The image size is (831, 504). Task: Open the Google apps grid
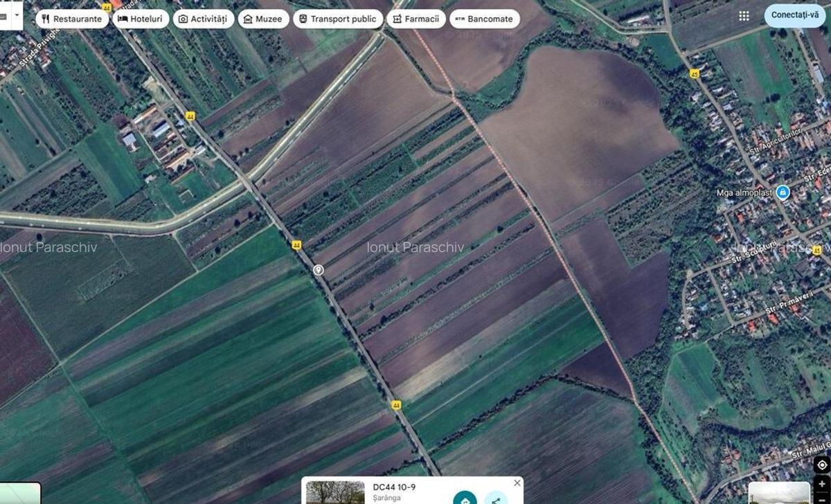pos(744,16)
